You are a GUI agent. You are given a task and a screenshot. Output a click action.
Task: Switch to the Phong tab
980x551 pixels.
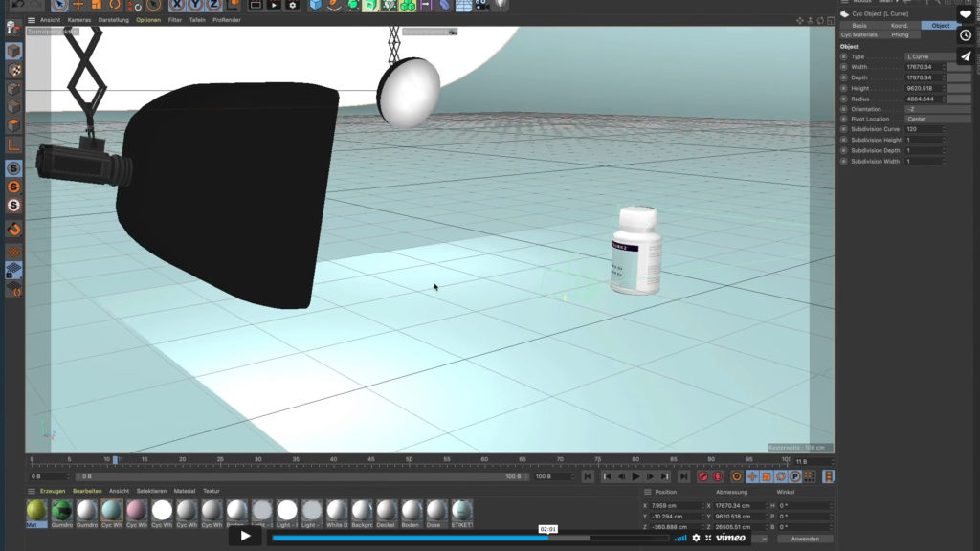tap(900, 35)
